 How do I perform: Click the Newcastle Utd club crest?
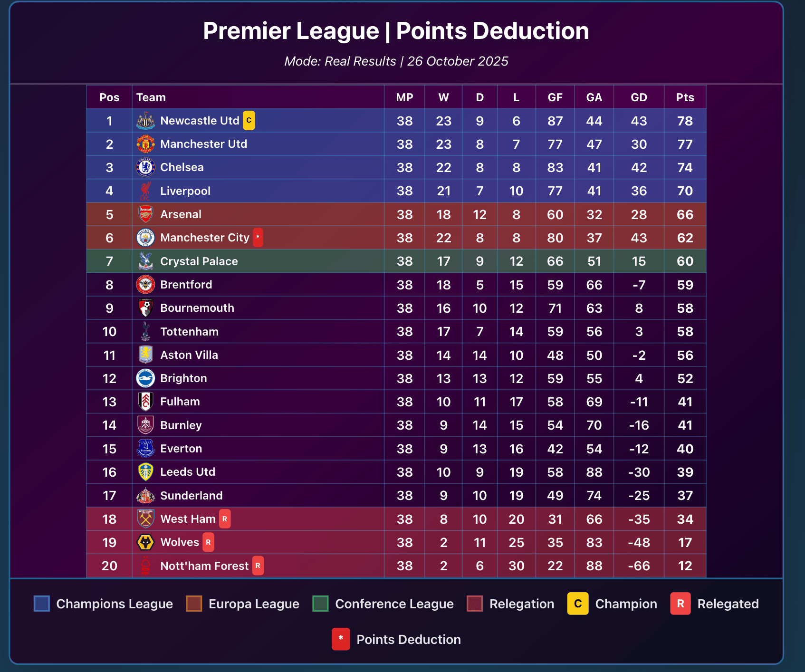tap(145, 121)
